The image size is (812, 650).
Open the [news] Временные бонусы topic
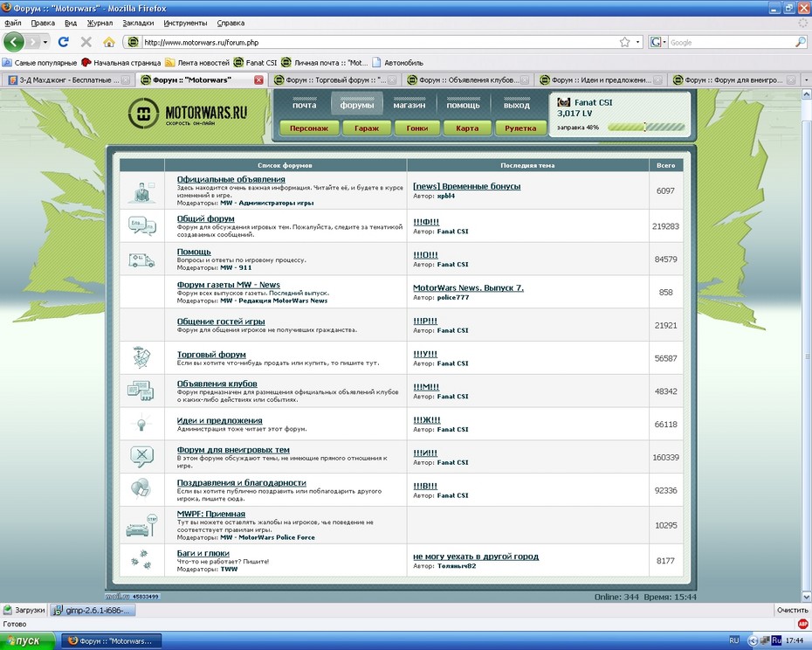click(x=466, y=186)
